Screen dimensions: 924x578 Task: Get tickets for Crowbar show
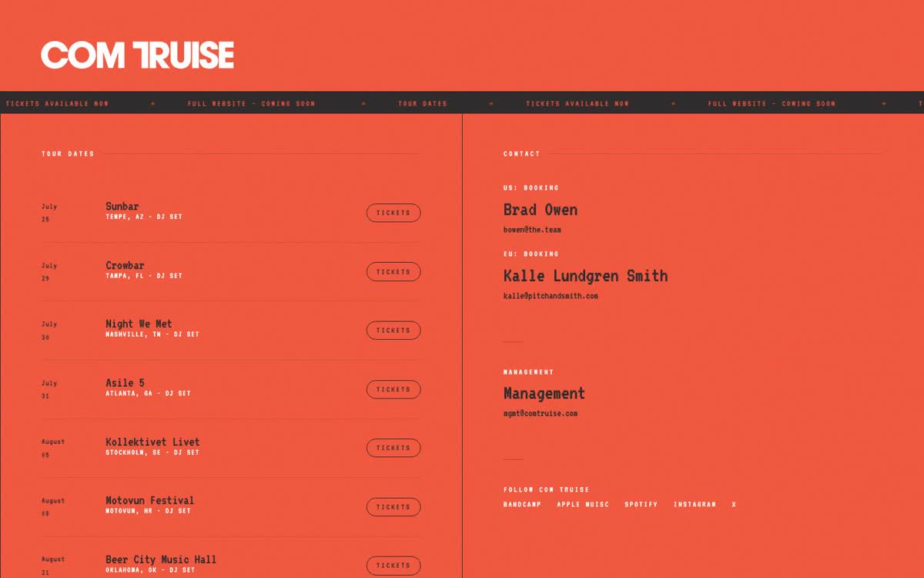click(x=393, y=271)
